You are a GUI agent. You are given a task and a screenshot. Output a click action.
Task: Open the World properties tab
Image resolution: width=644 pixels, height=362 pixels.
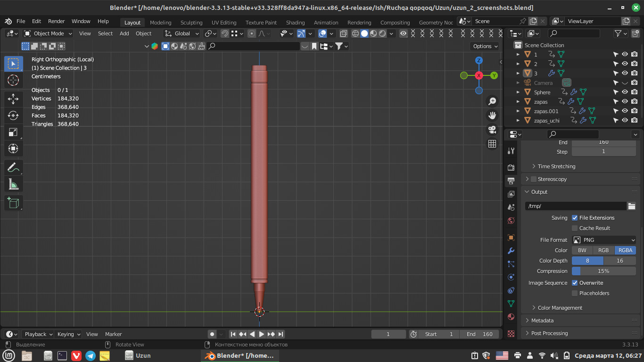[x=511, y=221]
